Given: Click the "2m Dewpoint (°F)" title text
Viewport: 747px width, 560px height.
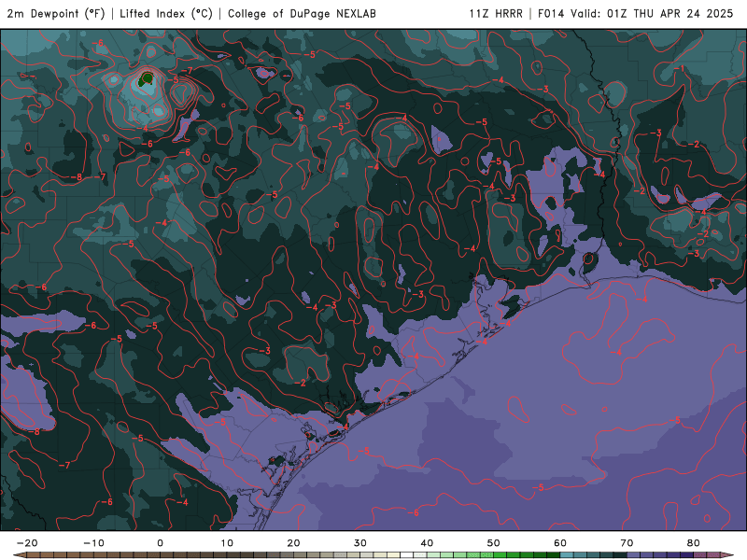Looking at the screenshot, I should [x=56, y=13].
